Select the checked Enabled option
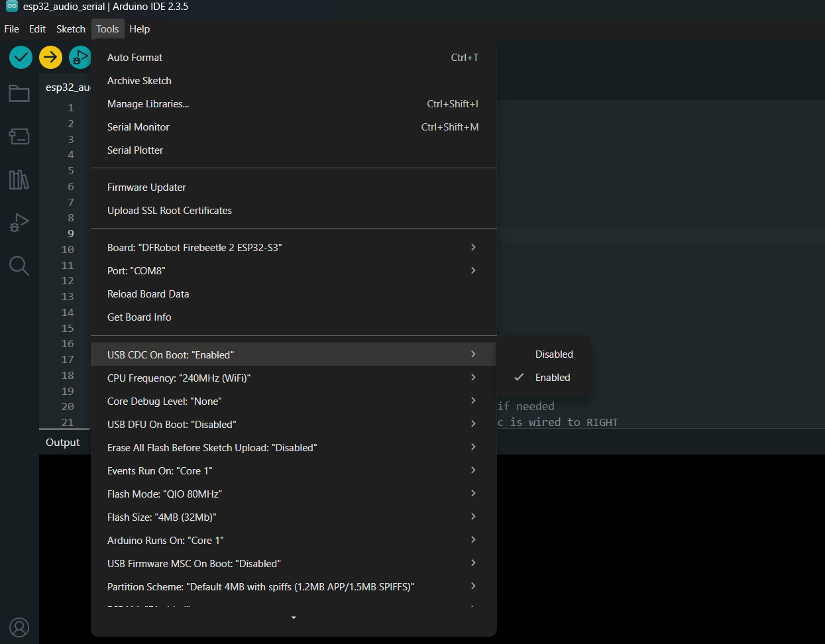The image size is (825, 644). pyautogui.click(x=553, y=378)
